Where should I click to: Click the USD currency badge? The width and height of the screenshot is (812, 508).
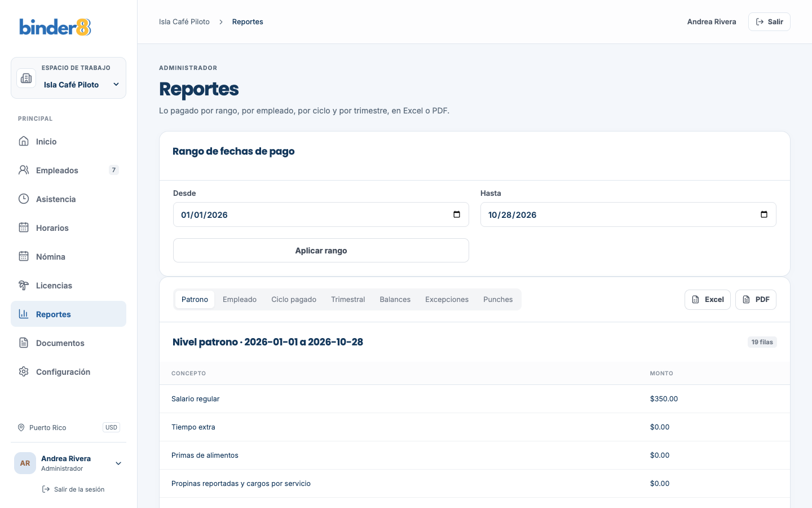coord(111,427)
